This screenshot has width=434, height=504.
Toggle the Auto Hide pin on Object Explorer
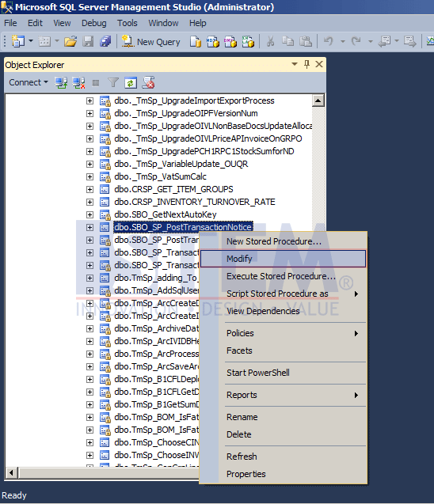click(x=307, y=64)
